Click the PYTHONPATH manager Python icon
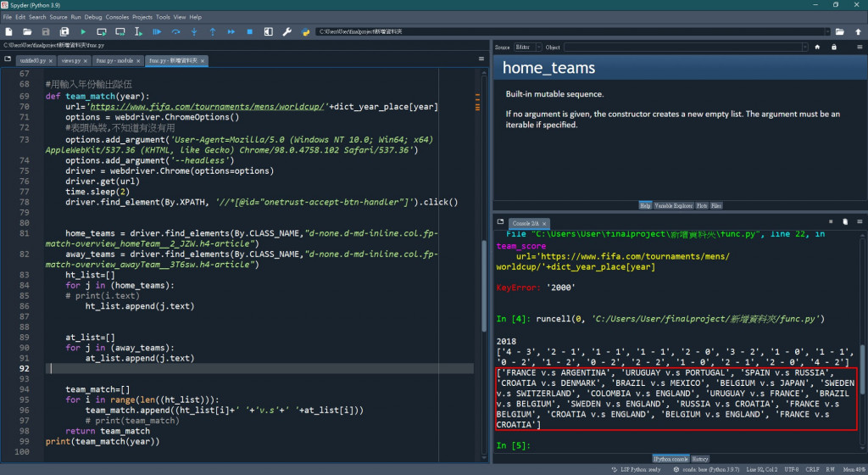This screenshot has width=868, height=475. pyautogui.click(x=305, y=31)
